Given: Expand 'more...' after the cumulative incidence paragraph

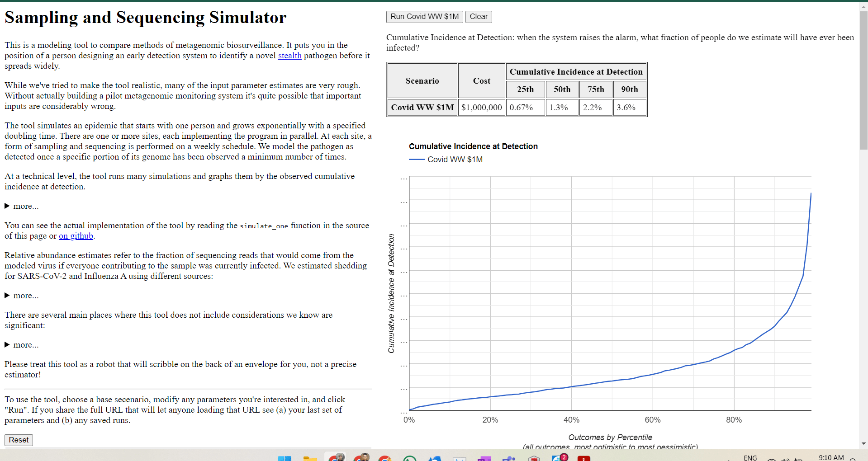Looking at the screenshot, I should (x=22, y=206).
